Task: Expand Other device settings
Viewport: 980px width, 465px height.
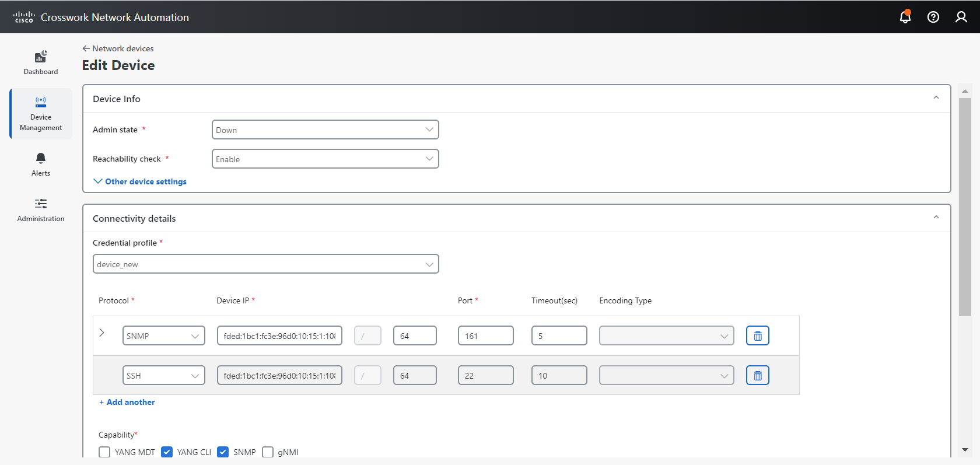Action: [140, 181]
